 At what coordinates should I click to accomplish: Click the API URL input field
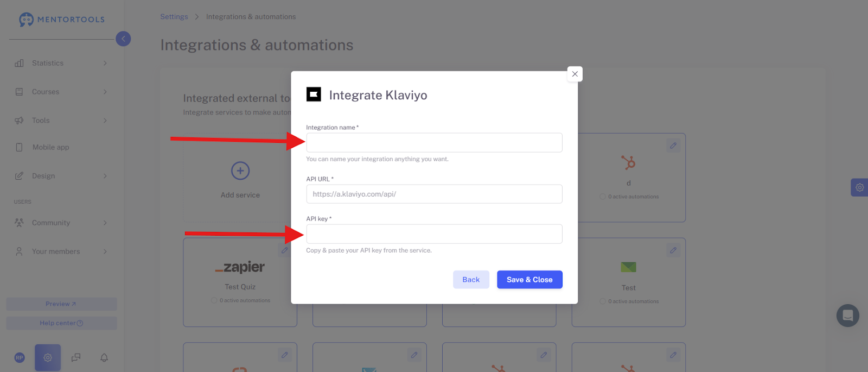(x=434, y=194)
